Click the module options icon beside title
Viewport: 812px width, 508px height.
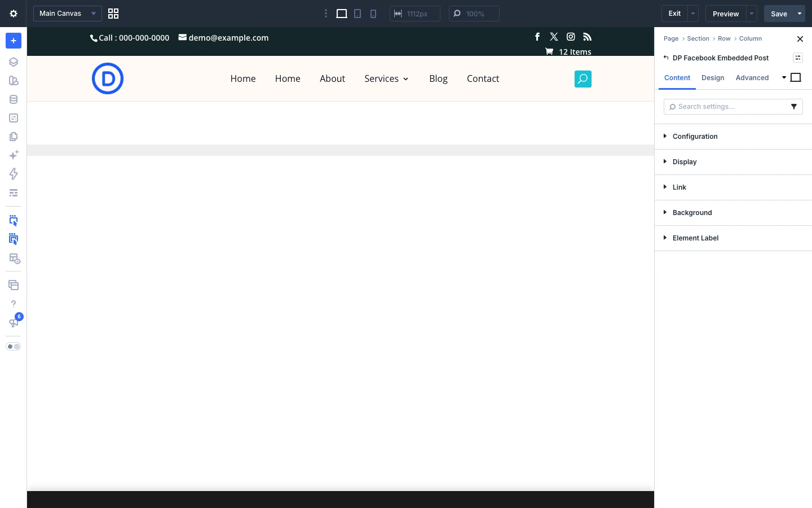pos(798,58)
